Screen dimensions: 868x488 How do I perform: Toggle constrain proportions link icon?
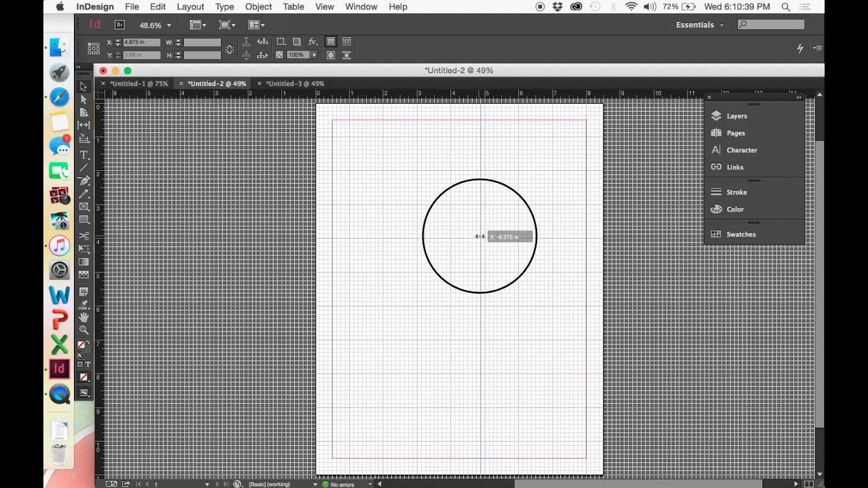[229, 49]
